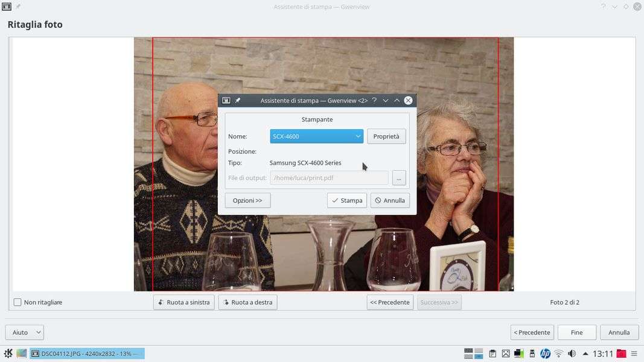Click the output file path field
Image resolution: width=644 pixels, height=362 pixels.
tap(329, 178)
